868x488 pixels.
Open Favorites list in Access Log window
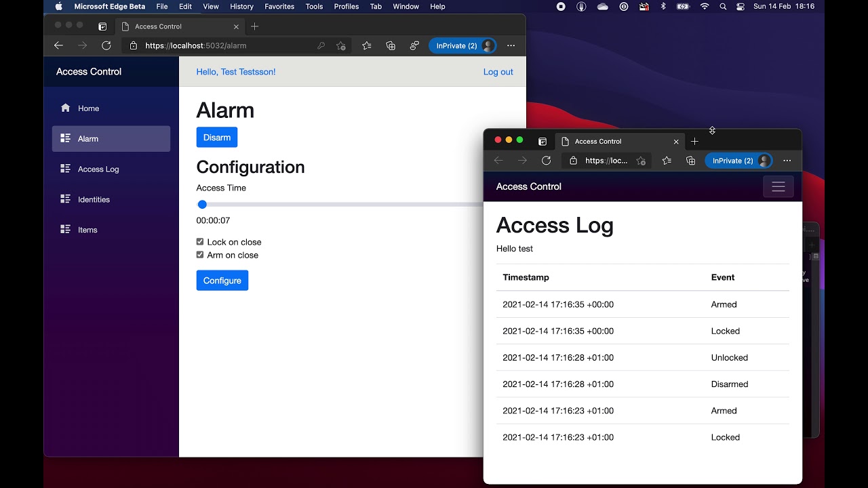[x=667, y=161]
